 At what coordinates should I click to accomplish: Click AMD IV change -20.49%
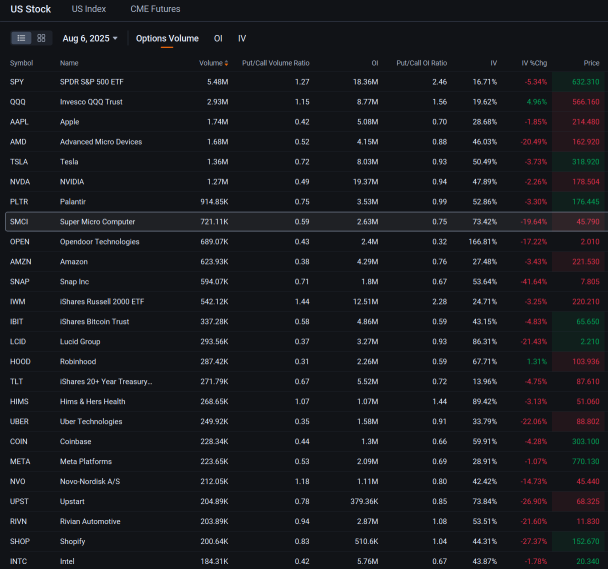pos(534,142)
